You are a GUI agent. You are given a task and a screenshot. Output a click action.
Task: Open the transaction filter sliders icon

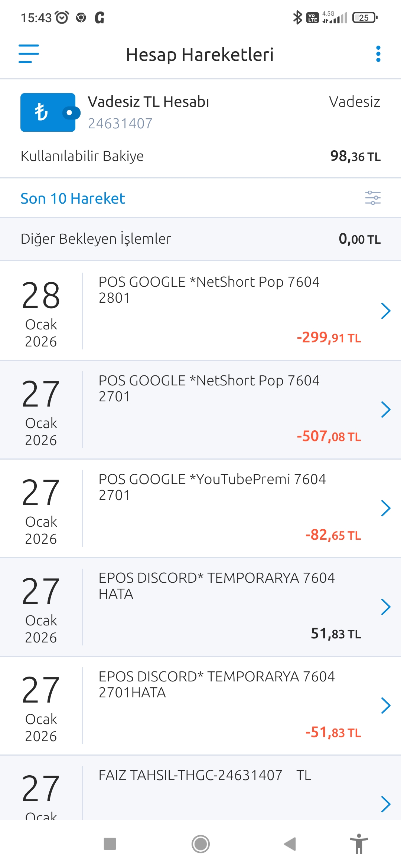coord(373,198)
